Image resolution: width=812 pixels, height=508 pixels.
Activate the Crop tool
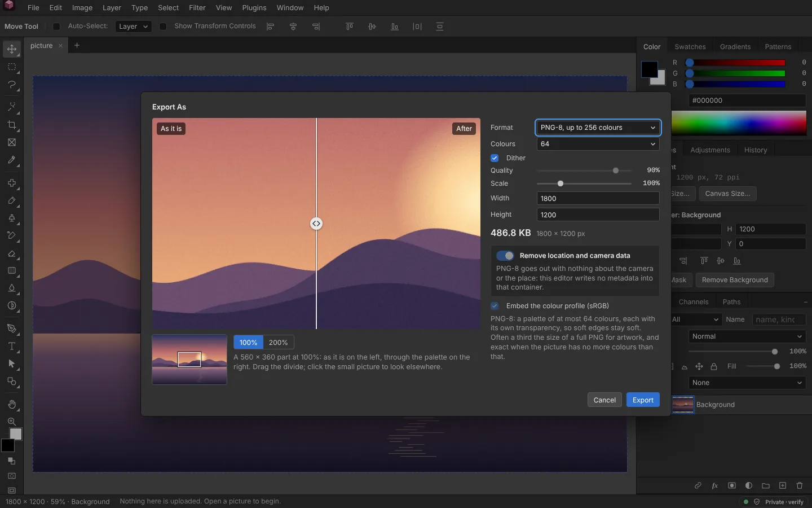point(12,125)
